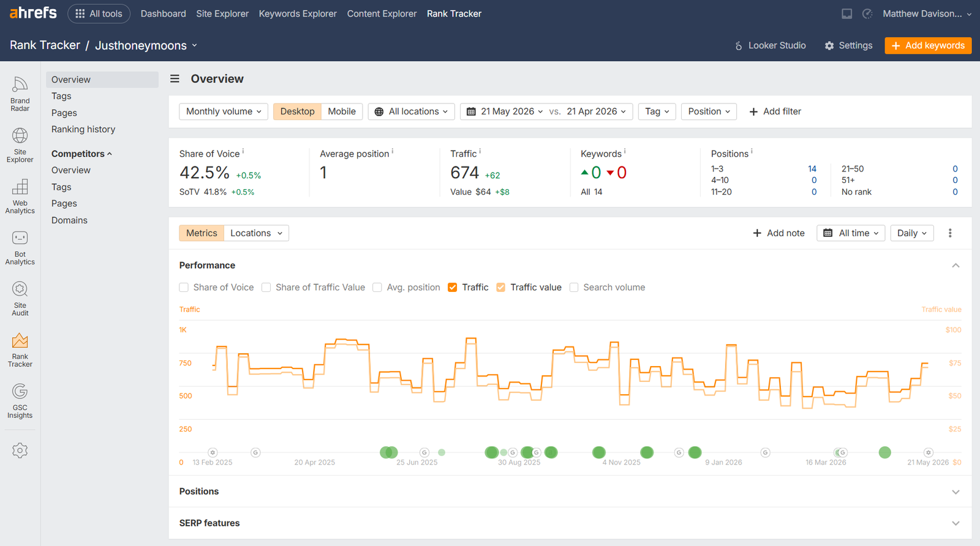The image size is (980, 546).
Task: Click the green marker near 16 Mar 2026
Action: pyautogui.click(x=837, y=452)
